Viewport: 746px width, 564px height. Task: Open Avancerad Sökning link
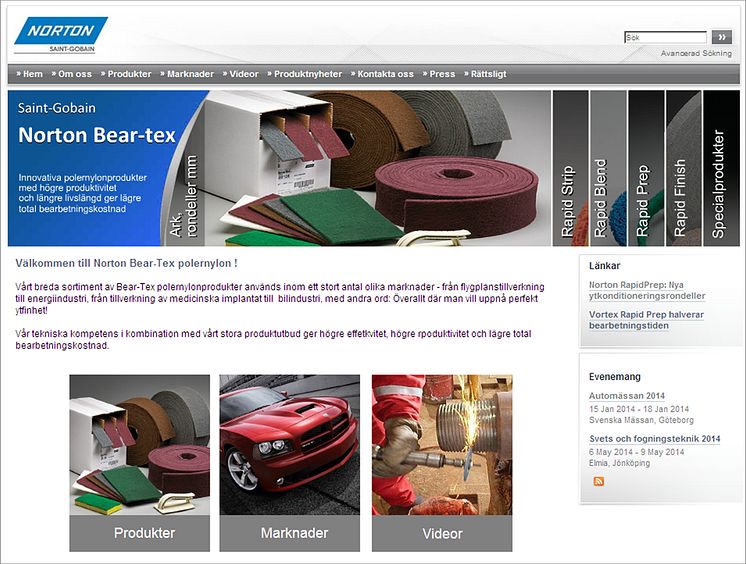click(696, 53)
